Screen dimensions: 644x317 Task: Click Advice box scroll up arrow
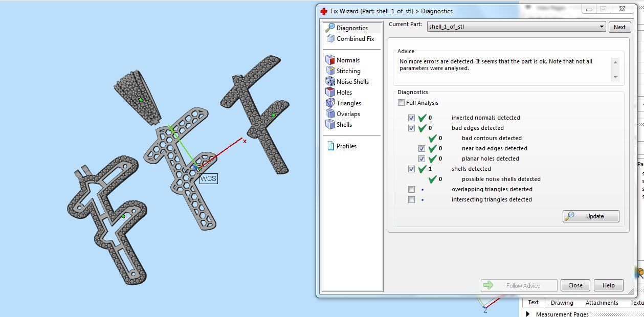[615, 62]
